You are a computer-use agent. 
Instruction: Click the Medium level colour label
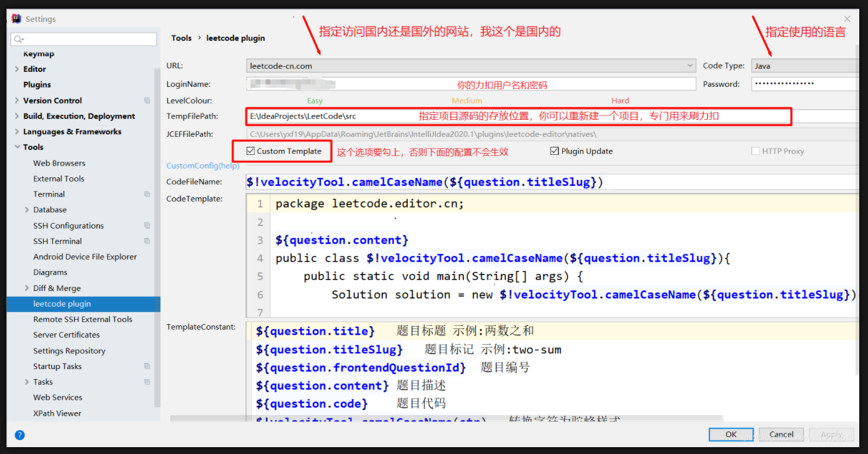tap(467, 101)
